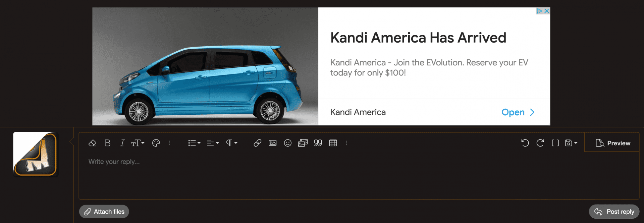644x223 pixels.
Task: Toggle BB code mode brackets icon
Action: pyautogui.click(x=555, y=143)
